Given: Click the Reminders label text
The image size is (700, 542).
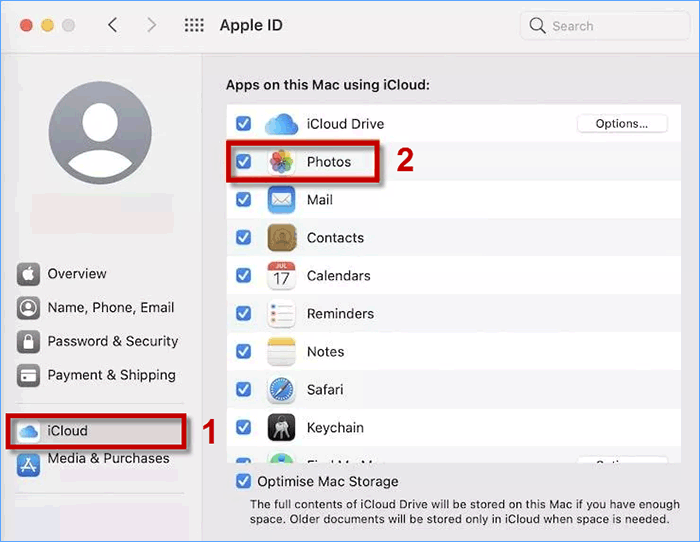Looking at the screenshot, I should [340, 314].
